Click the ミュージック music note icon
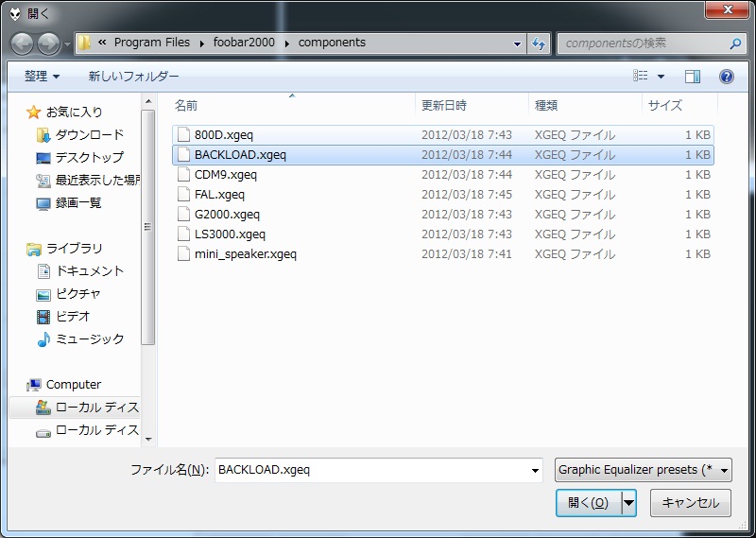This screenshot has height=538, width=756. coord(43,339)
